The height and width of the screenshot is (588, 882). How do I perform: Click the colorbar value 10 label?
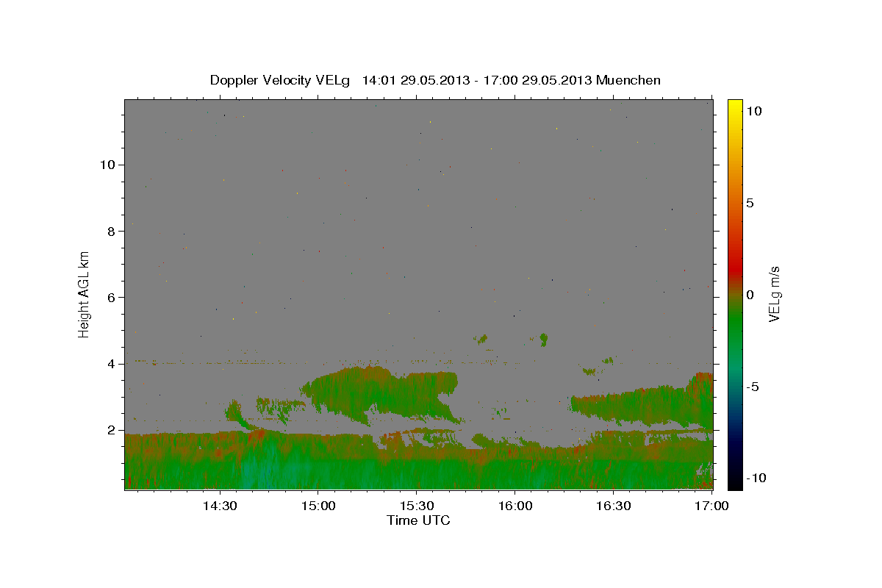753,111
